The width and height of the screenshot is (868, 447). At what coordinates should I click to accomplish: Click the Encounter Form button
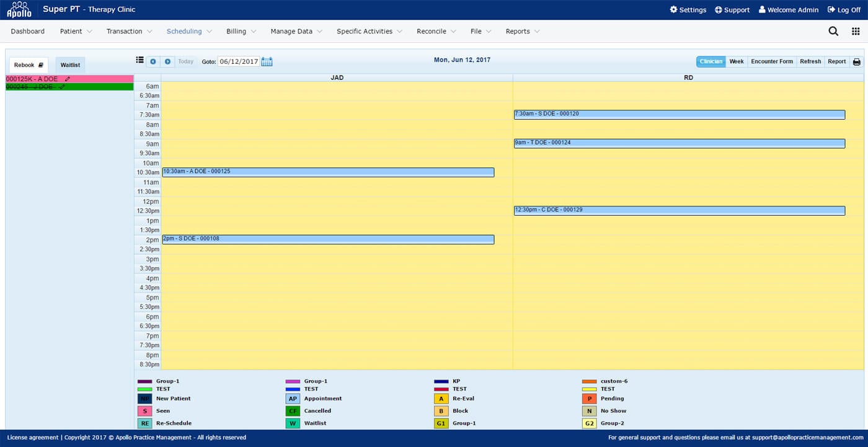(x=771, y=61)
